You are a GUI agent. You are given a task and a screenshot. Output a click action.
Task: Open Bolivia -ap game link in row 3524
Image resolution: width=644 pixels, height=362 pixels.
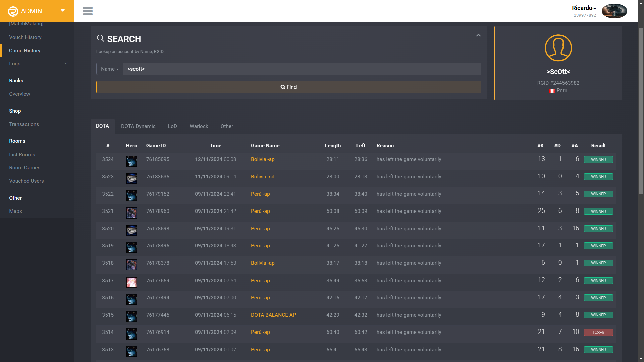click(x=263, y=159)
